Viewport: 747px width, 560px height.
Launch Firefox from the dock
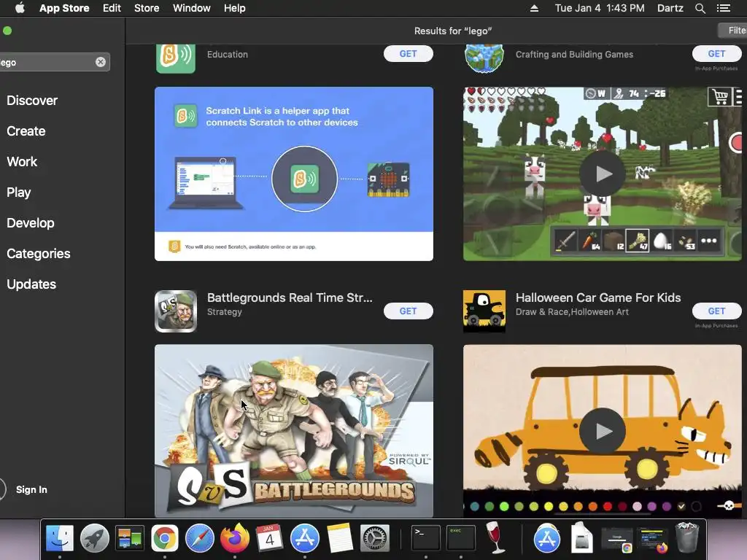click(x=234, y=538)
